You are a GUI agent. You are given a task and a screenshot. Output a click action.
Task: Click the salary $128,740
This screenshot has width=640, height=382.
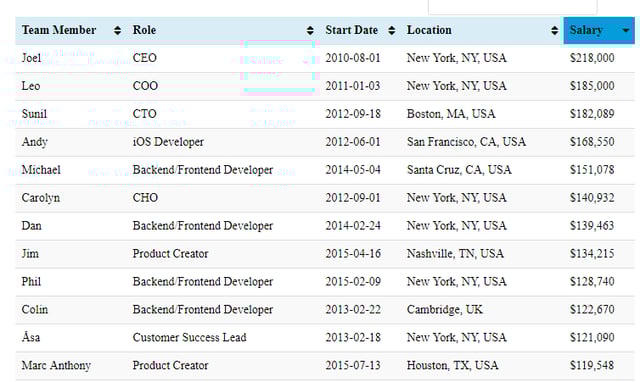pos(592,282)
